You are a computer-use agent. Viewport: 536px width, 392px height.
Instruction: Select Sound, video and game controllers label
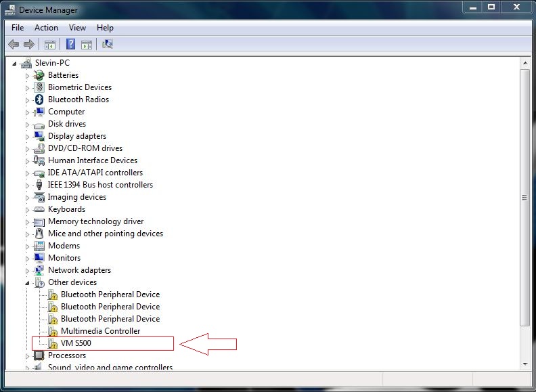pyautogui.click(x=110, y=367)
